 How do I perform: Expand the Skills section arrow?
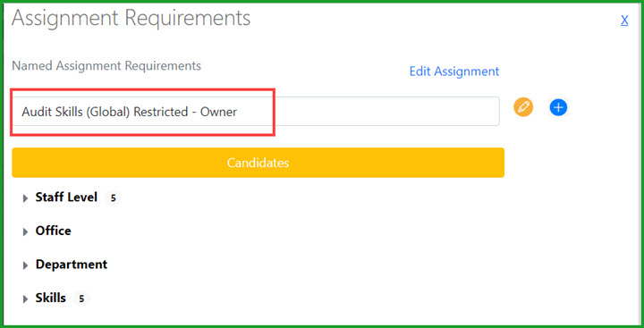pyautogui.click(x=25, y=299)
